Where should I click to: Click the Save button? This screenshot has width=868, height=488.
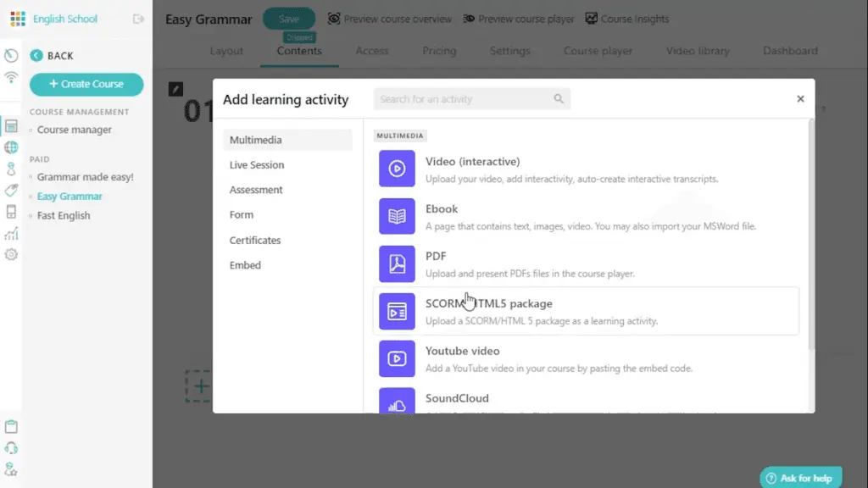tap(289, 19)
